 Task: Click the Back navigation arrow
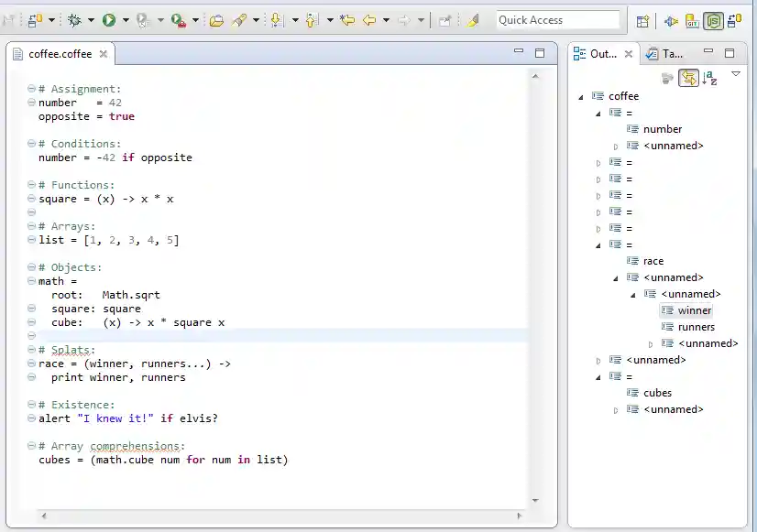[x=369, y=20]
